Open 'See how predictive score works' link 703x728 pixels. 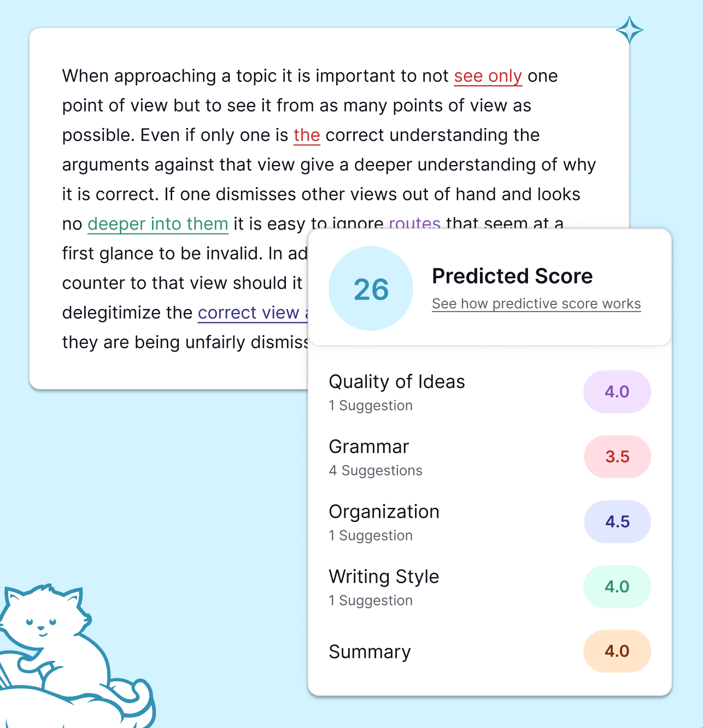(x=536, y=303)
